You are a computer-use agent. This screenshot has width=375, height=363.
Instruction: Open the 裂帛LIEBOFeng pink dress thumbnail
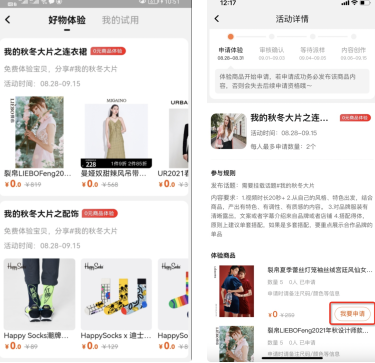coord(39,132)
